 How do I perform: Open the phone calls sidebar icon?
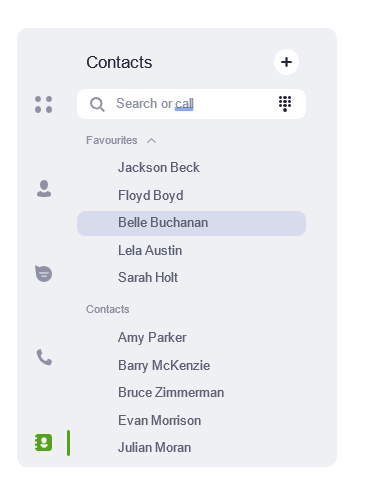point(44,357)
